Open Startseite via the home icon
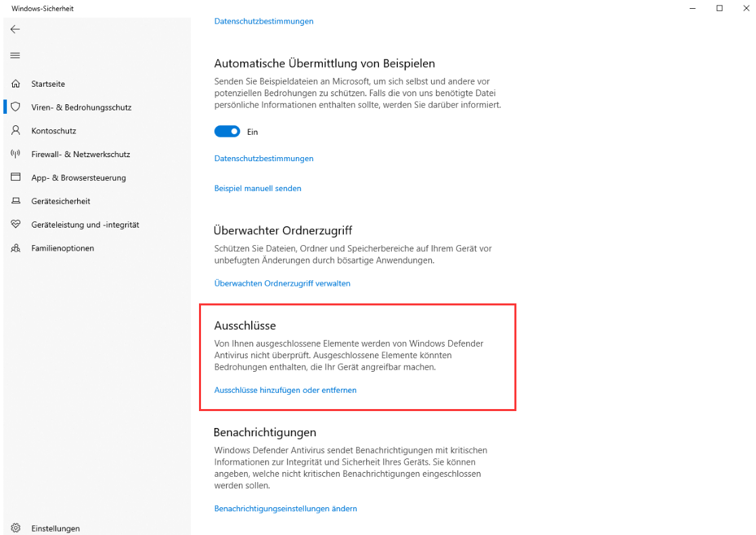 click(x=15, y=83)
